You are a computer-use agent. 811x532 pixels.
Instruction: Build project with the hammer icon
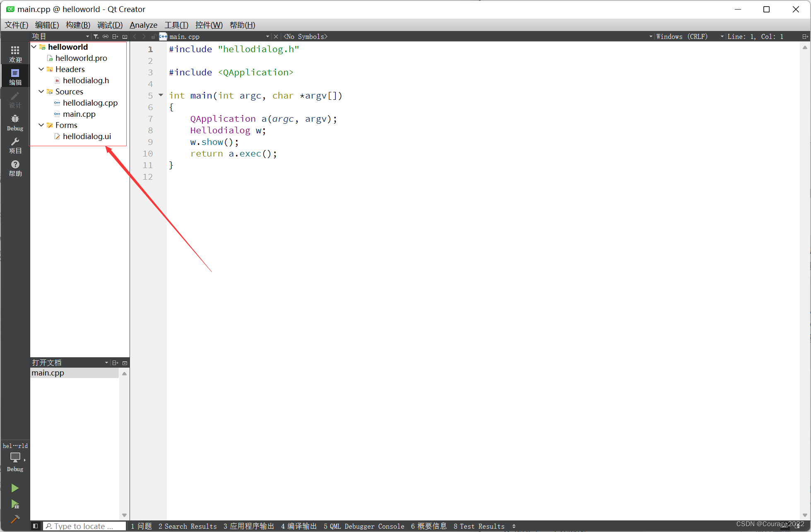pyautogui.click(x=15, y=519)
